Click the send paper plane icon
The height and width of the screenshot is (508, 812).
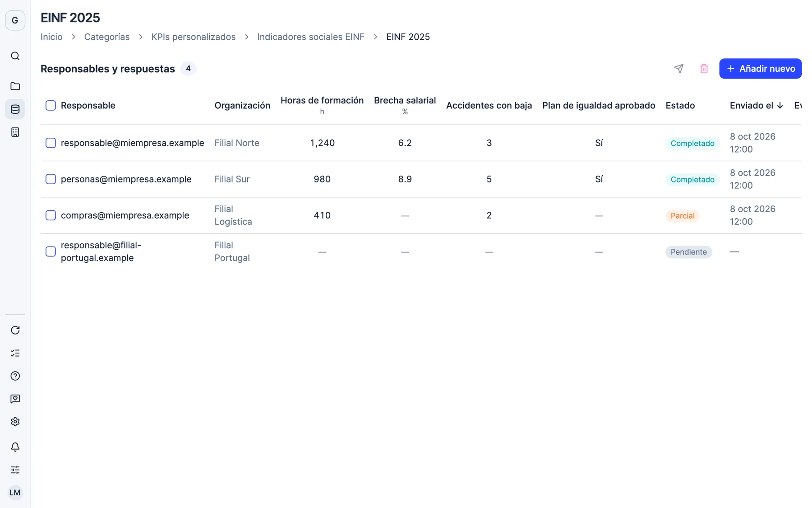click(678, 69)
